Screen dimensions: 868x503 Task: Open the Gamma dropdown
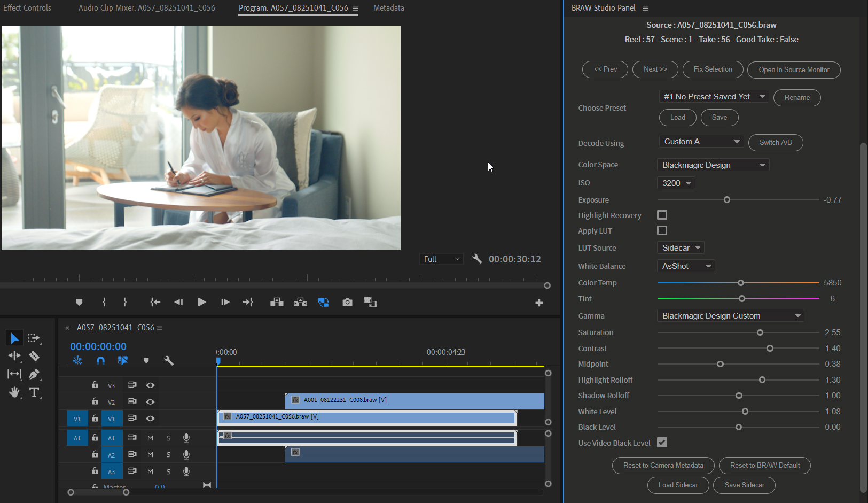point(731,315)
